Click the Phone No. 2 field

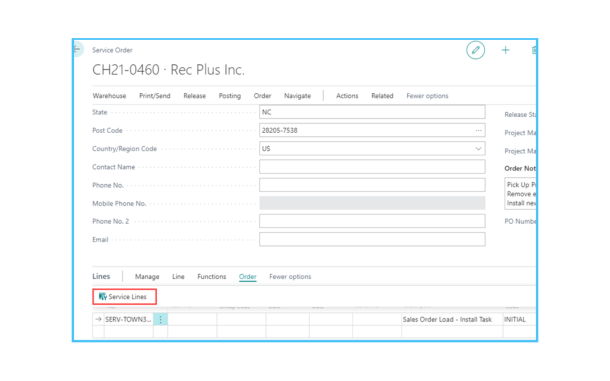pos(372,221)
